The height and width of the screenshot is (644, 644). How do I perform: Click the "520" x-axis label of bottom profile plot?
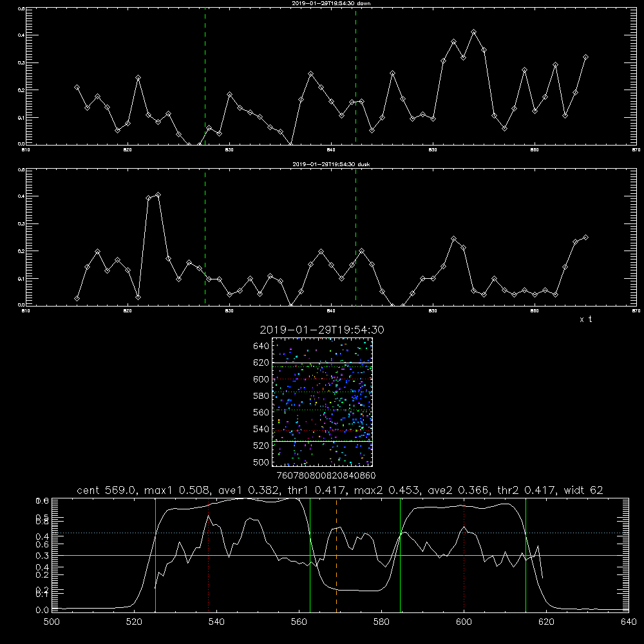(134, 622)
